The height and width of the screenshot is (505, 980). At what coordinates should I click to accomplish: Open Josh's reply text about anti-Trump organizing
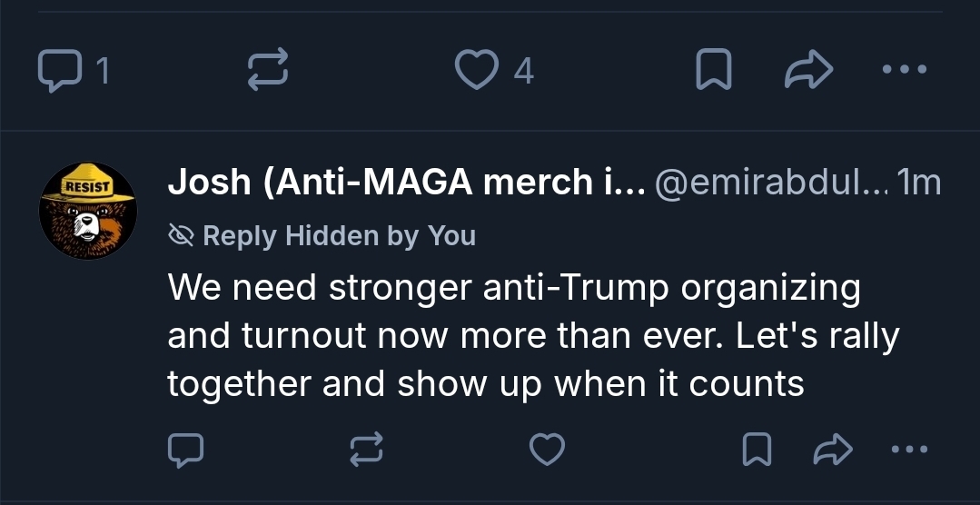pos(532,336)
